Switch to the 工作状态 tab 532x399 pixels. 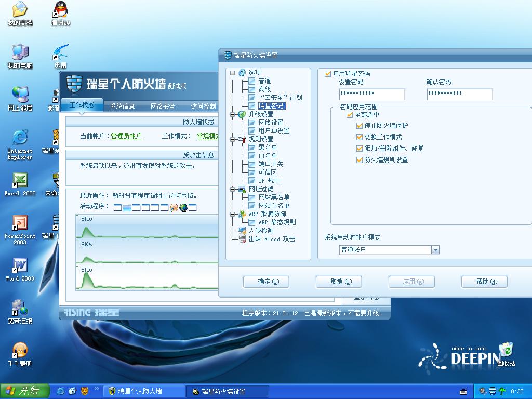click(82, 105)
